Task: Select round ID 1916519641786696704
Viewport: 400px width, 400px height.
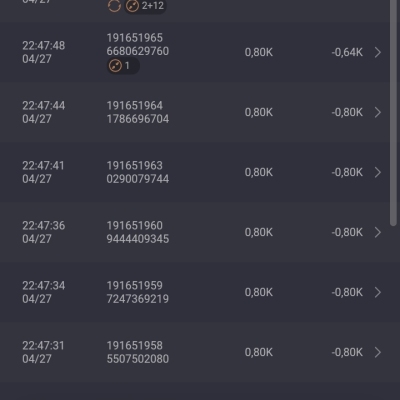Action: (x=138, y=112)
